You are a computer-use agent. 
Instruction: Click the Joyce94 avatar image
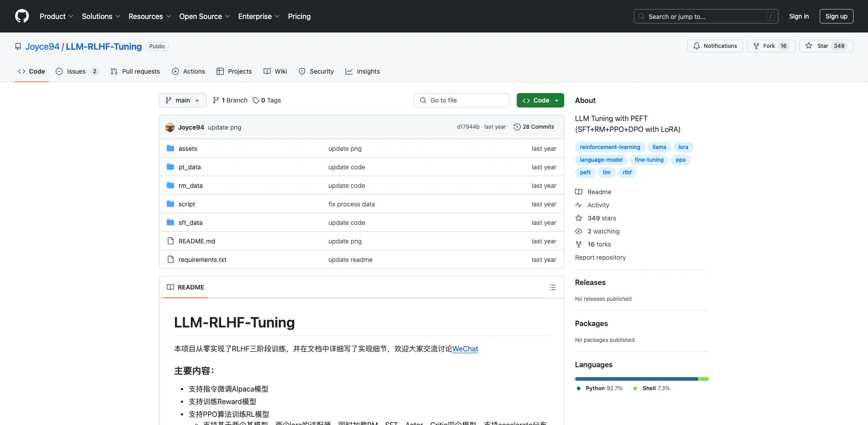pos(170,127)
